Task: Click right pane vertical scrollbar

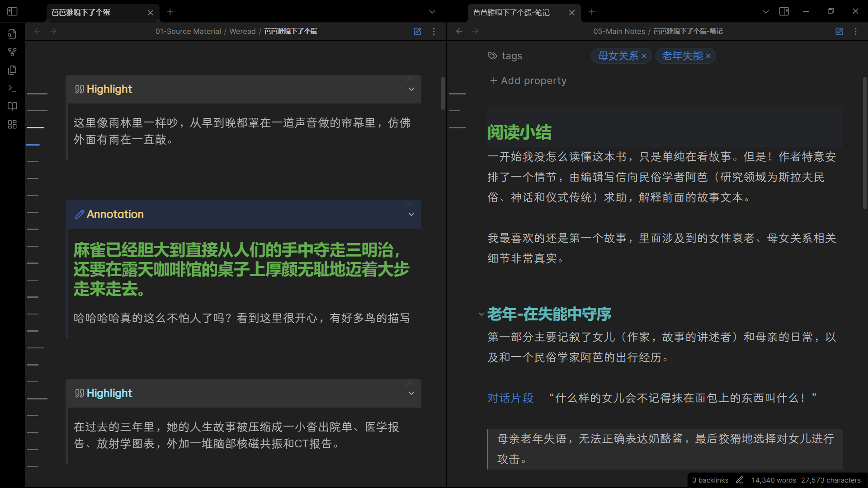Action: pyautogui.click(x=865, y=143)
